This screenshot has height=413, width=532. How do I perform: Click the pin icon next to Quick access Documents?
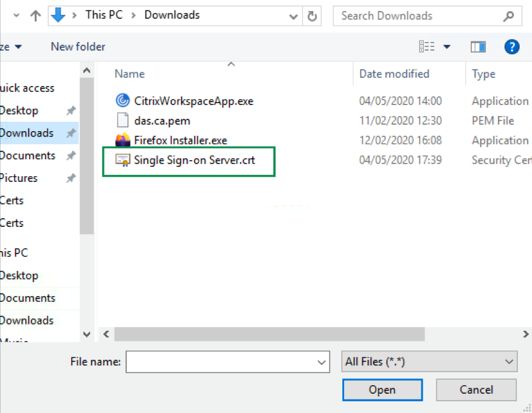coord(71,155)
